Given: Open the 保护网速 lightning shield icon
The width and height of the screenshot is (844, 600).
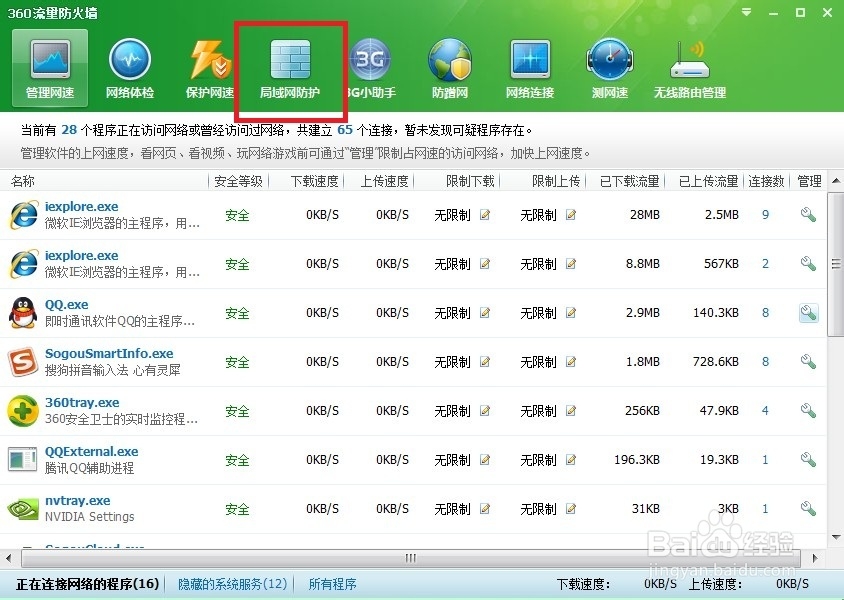Looking at the screenshot, I should (210, 69).
